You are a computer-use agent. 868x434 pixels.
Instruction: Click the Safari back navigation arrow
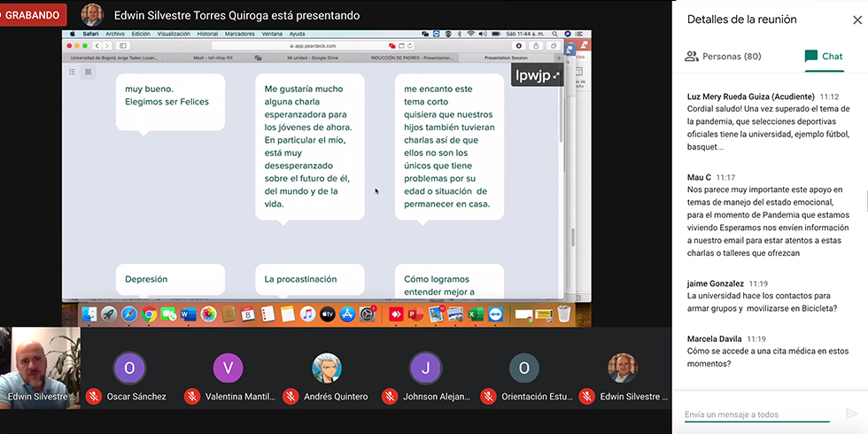(x=98, y=45)
